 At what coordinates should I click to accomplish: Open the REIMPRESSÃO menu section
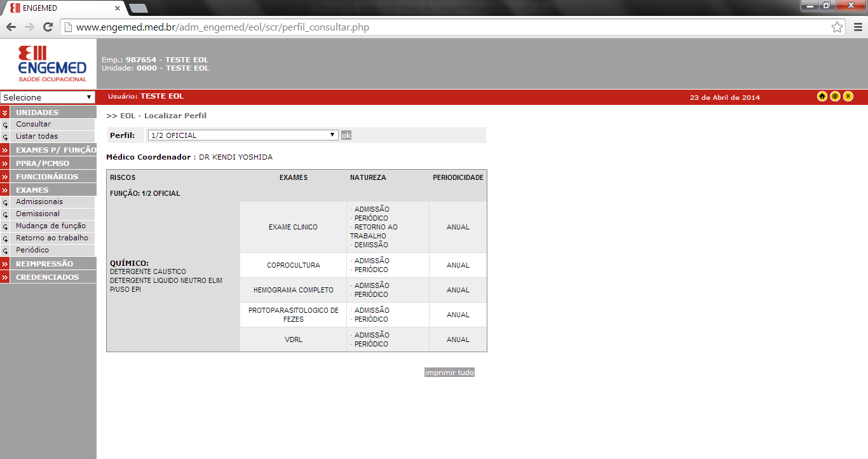coord(44,264)
